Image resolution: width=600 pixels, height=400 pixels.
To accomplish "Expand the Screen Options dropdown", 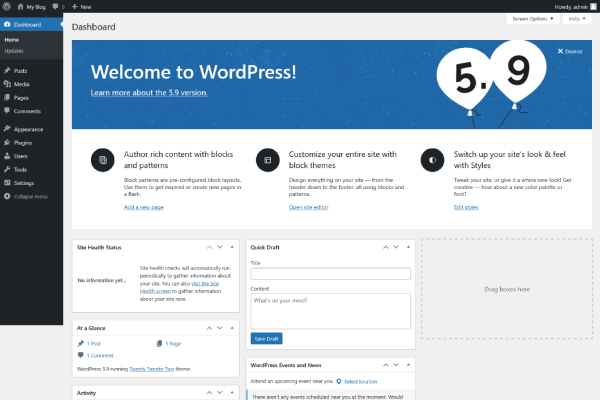I will pos(532,19).
